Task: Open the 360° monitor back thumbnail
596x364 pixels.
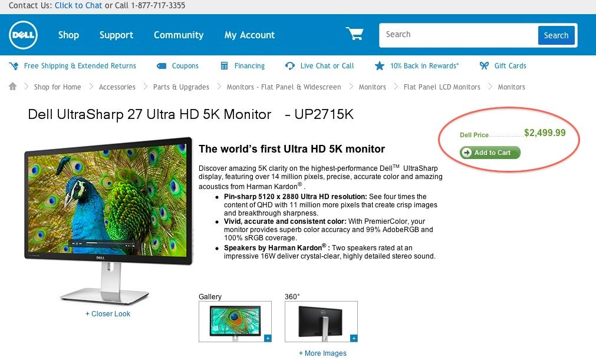Action: [x=321, y=322]
